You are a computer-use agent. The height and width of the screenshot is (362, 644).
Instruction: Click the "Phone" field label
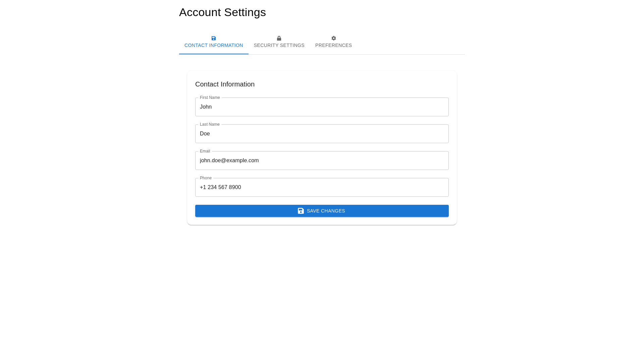pos(206,178)
